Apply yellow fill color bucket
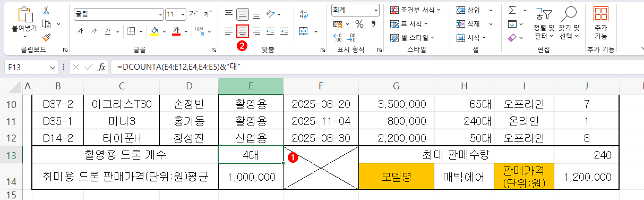The height and width of the screenshot is (200, 644). [154, 31]
